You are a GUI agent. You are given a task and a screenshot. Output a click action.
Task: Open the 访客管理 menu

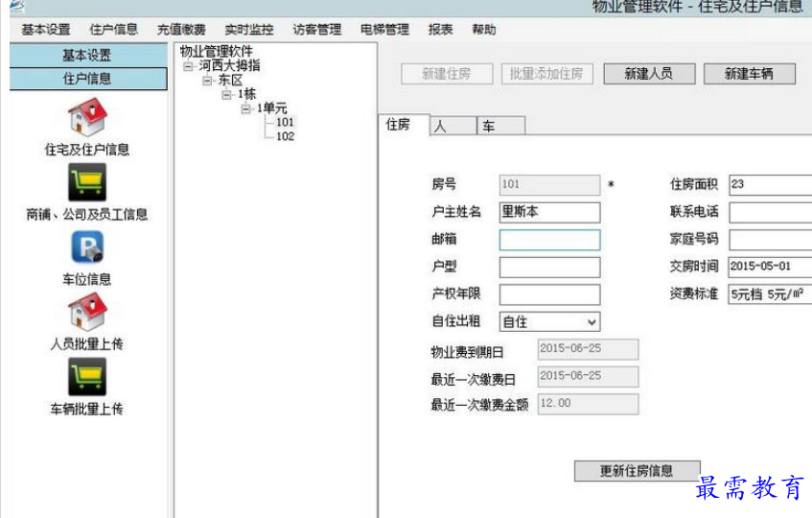click(x=317, y=30)
